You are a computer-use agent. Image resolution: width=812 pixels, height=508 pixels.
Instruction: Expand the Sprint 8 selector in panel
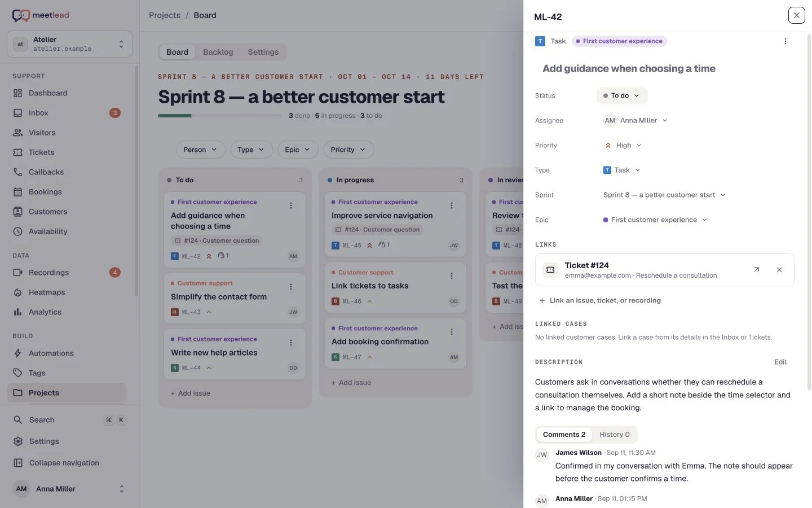tap(664, 195)
